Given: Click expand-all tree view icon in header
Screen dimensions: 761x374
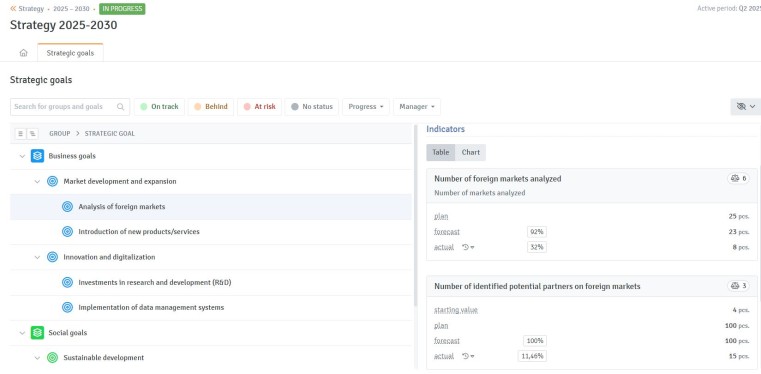Looking at the screenshot, I should tap(32, 133).
